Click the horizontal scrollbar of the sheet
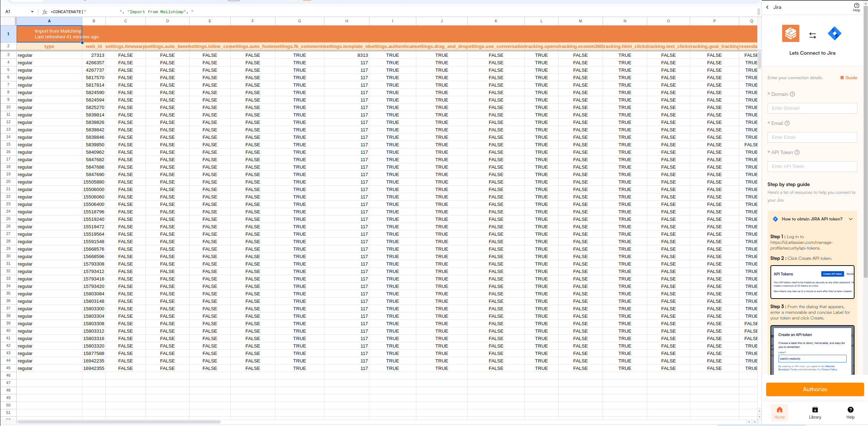This screenshot has width=868, height=426. coord(119,422)
